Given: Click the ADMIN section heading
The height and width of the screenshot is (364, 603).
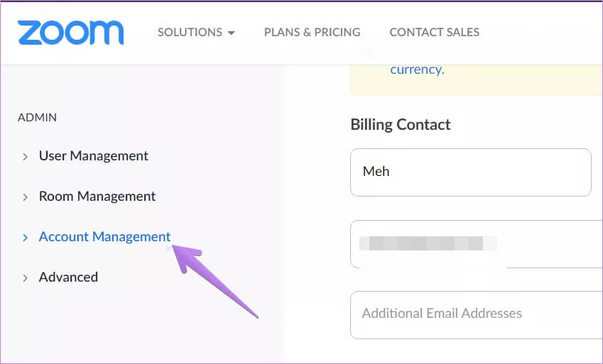Looking at the screenshot, I should [38, 117].
